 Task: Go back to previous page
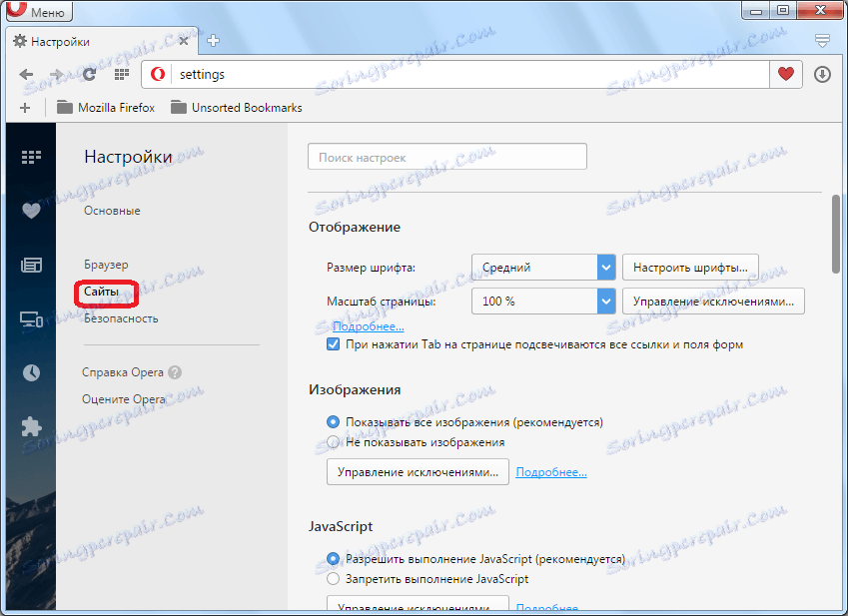coord(26,74)
